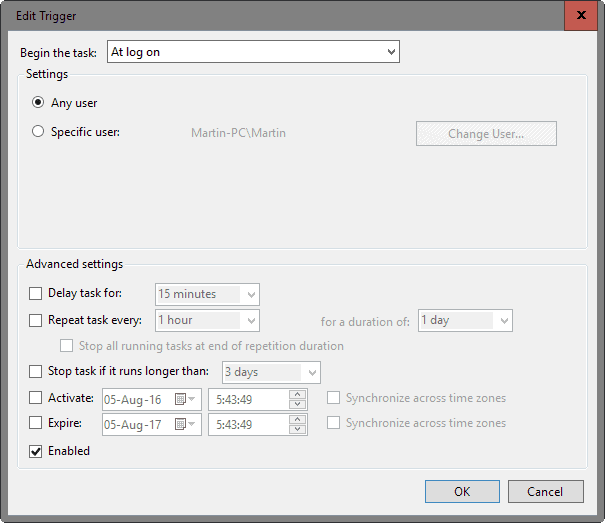Click the Change User button
605x523 pixels.
(486, 134)
